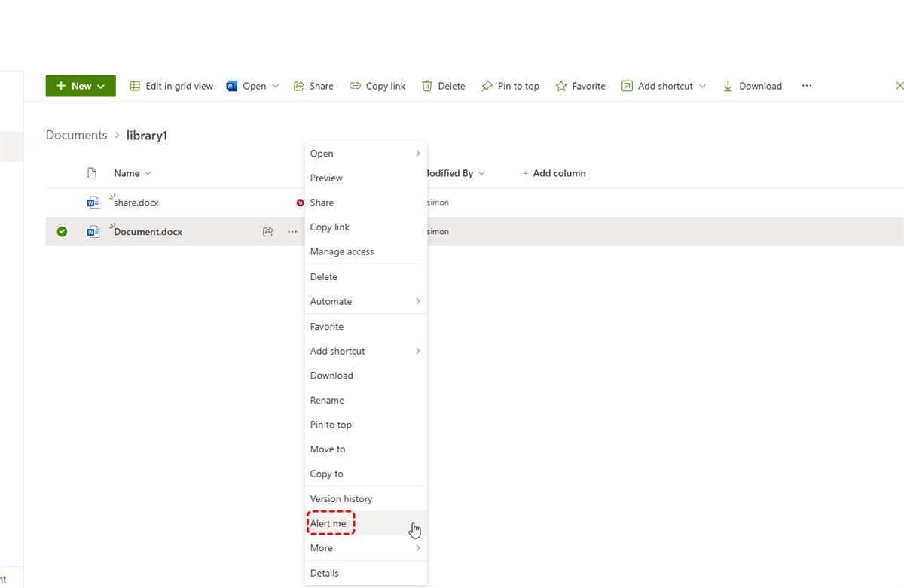Click the Favorite star icon
The width and height of the screenshot is (904, 588).
pos(561,86)
